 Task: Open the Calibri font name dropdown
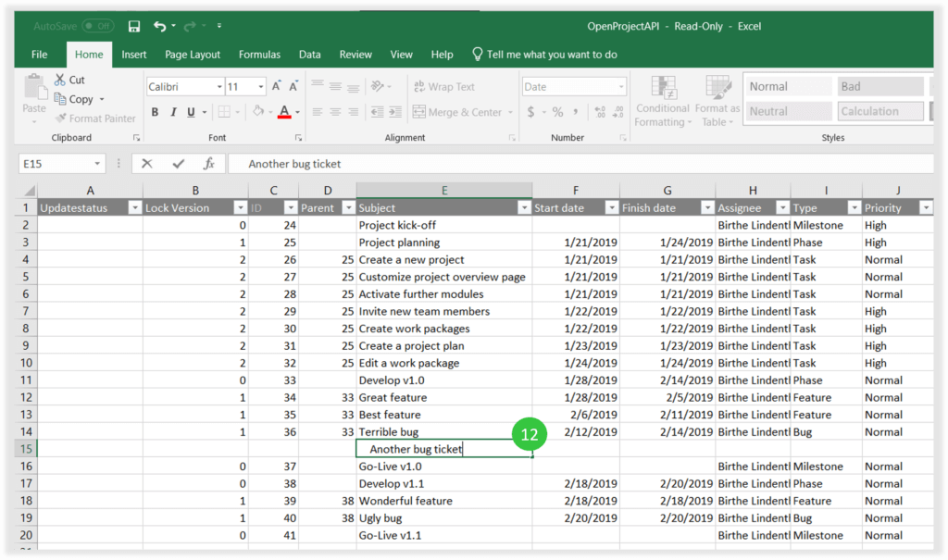tap(219, 87)
